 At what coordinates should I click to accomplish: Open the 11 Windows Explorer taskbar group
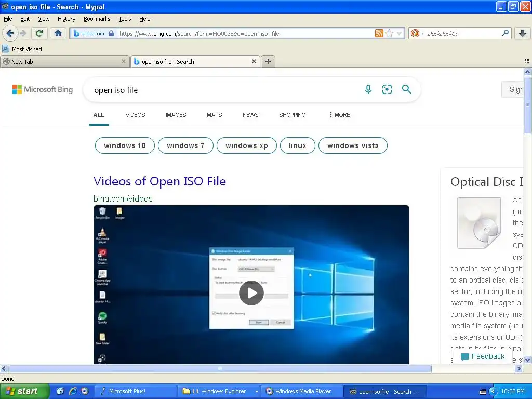point(219,391)
